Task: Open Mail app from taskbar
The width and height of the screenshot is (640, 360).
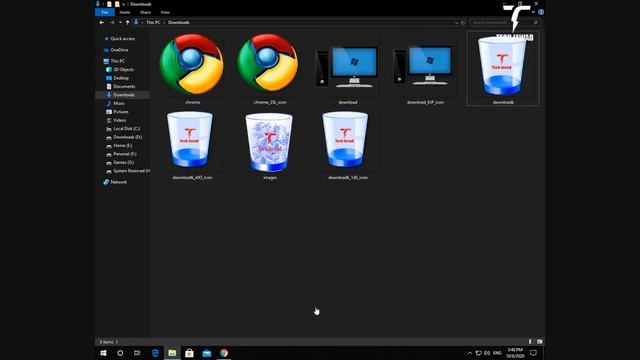Action: 207,353
